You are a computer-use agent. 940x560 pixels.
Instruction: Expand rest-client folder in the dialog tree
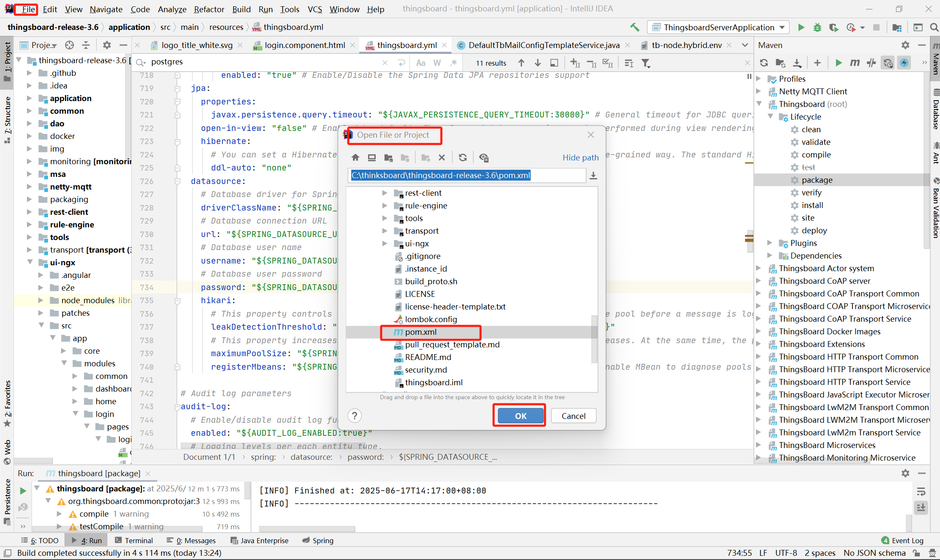click(x=385, y=193)
